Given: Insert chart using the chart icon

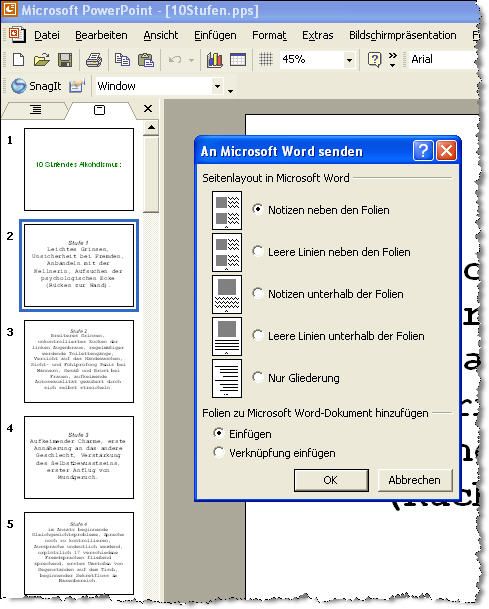Looking at the screenshot, I should pyautogui.click(x=214, y=60).
